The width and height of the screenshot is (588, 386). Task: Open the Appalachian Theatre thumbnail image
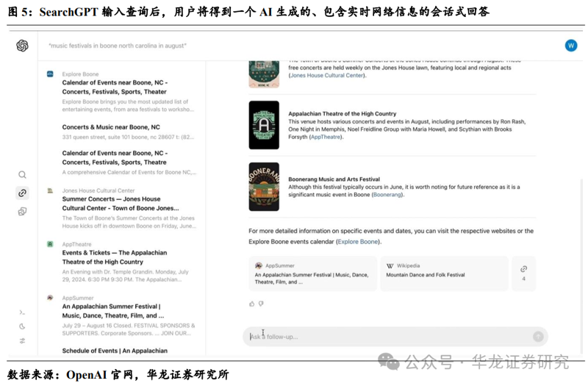click(264, 125)
